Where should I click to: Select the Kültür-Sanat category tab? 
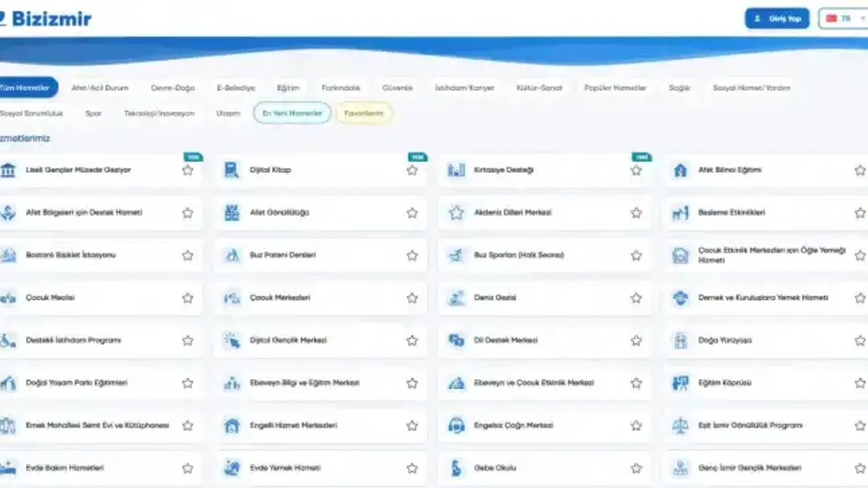coord(540,88)
